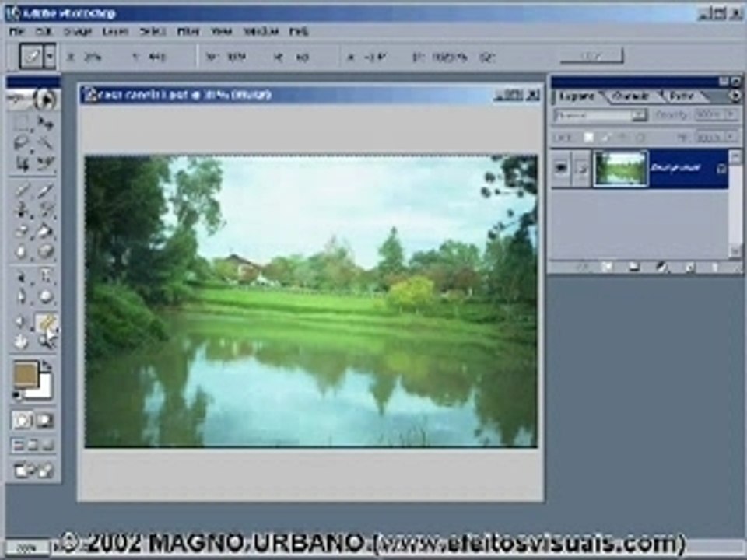
Task: Select the Hand tool
Action: pyautogui.click(x=21, y=341)
